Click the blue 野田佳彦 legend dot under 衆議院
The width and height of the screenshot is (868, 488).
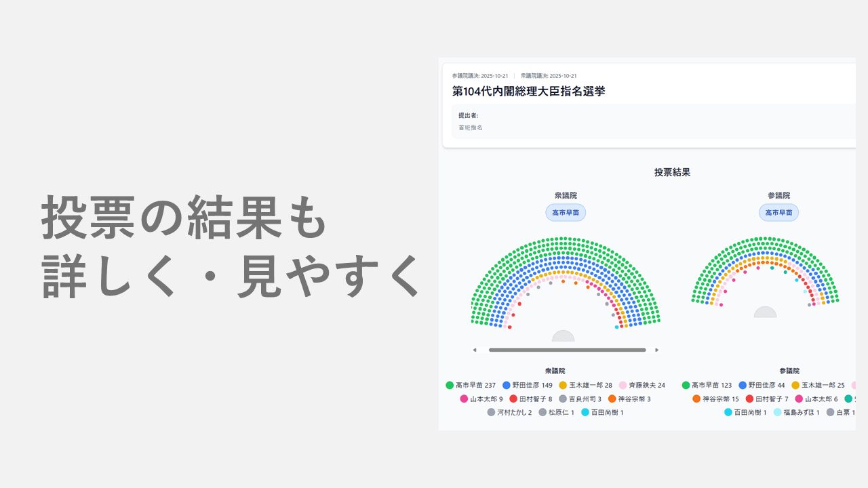click(x=506, y=385)
